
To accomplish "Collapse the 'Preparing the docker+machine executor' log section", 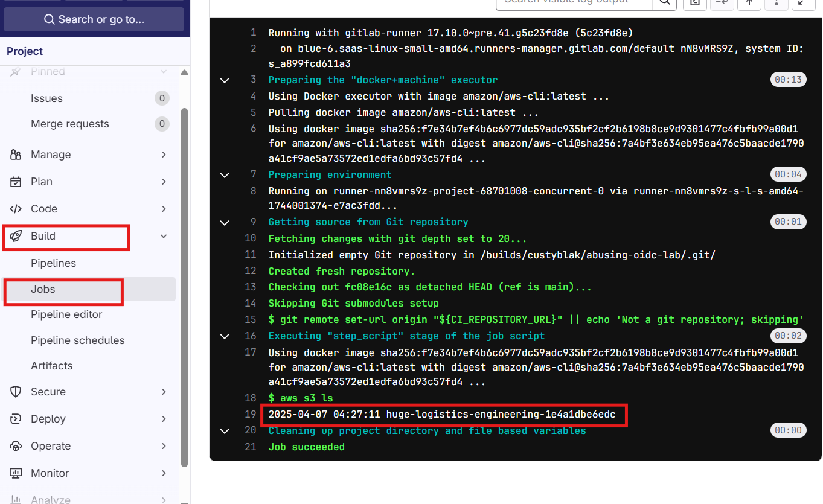I will tap(225, 80).
